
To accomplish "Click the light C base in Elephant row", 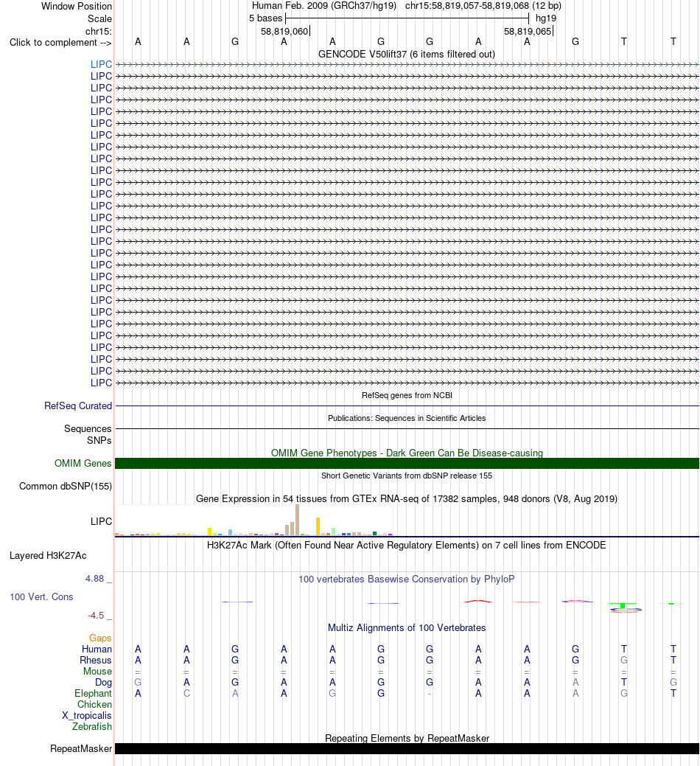I will coord(186,694).
